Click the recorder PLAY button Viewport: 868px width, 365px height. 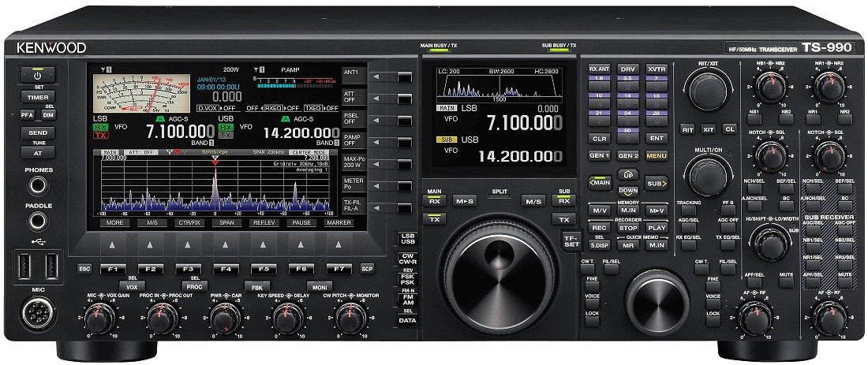657,227
